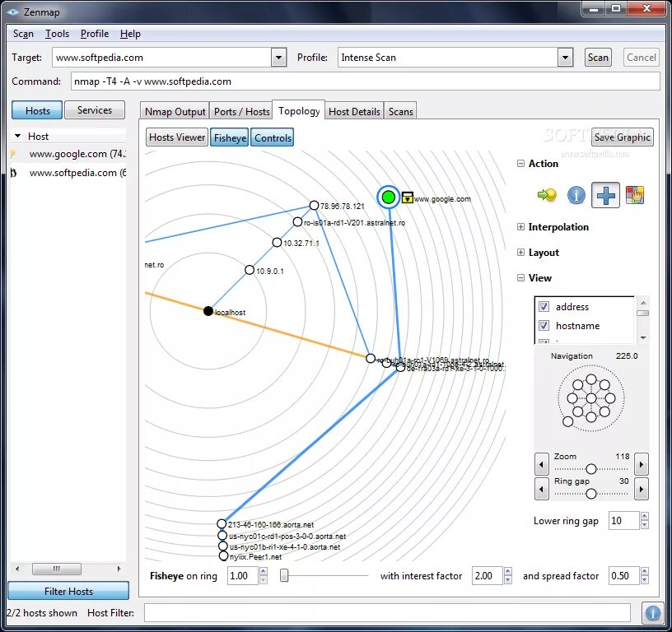672x632 pixels.
Task: Click the yellow lock icon beside www.google.com
Action: 407,197
